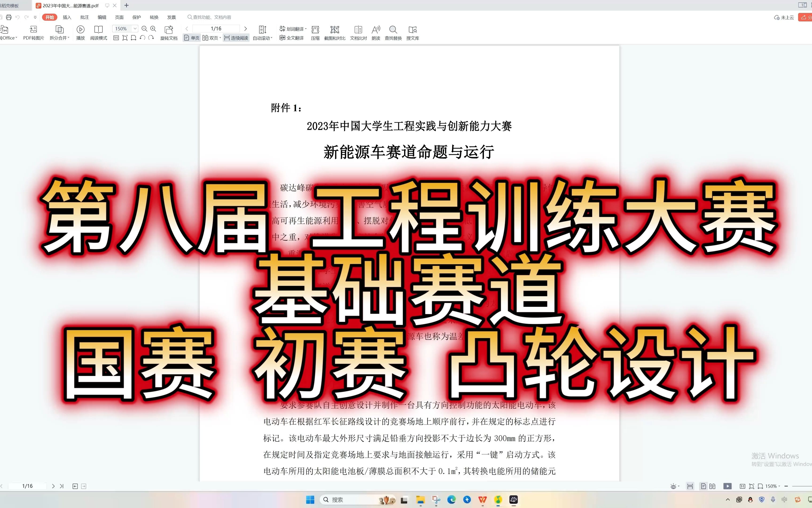Click the 全文翻译 button
This screenshot has width=812, height=508.
point(292,38)
